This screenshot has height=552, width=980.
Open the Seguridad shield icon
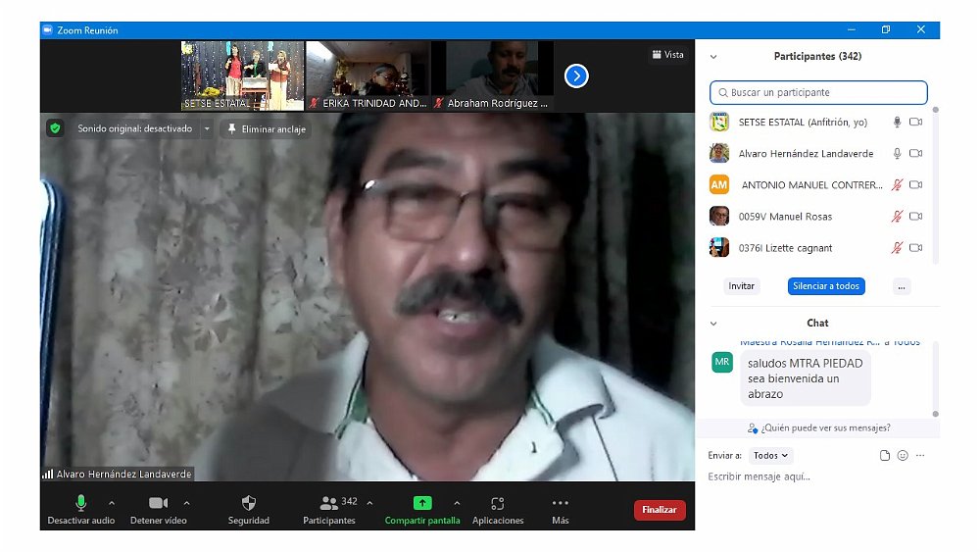[x=248, y=503]
